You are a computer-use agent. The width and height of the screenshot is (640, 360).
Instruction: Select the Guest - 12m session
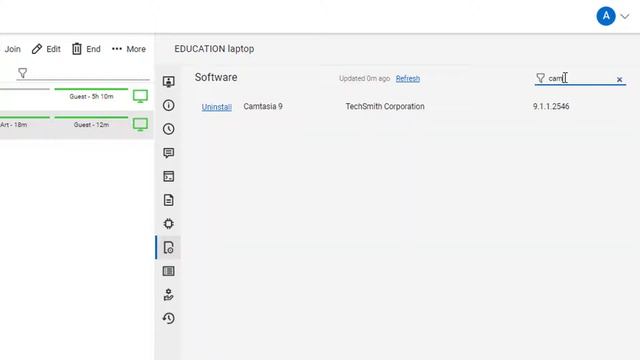(91, 124)
